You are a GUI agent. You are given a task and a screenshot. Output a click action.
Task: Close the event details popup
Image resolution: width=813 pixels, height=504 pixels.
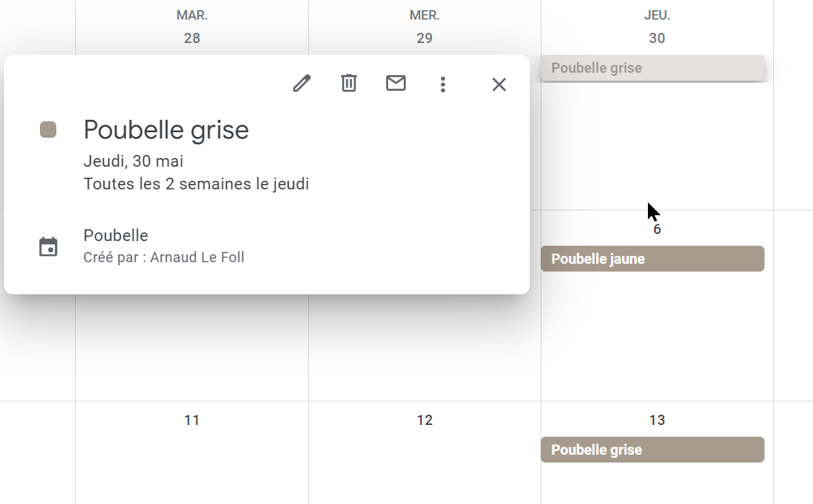point(498,85)
